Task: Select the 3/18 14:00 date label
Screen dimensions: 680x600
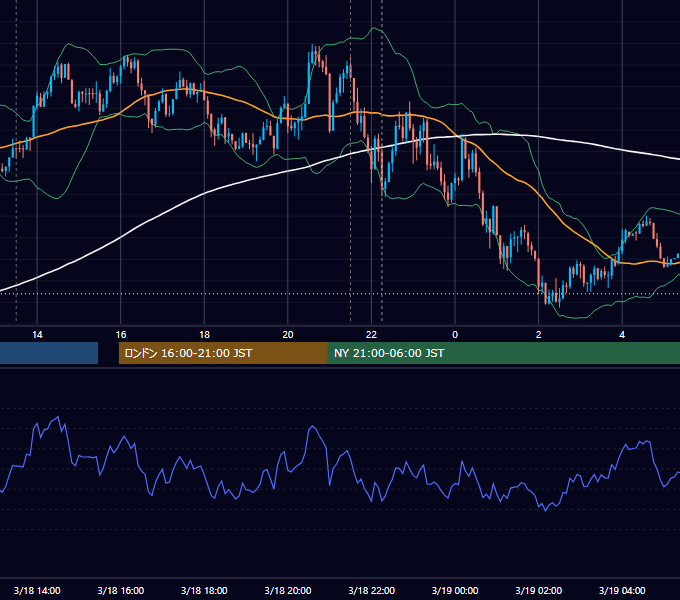Action: 37,590
